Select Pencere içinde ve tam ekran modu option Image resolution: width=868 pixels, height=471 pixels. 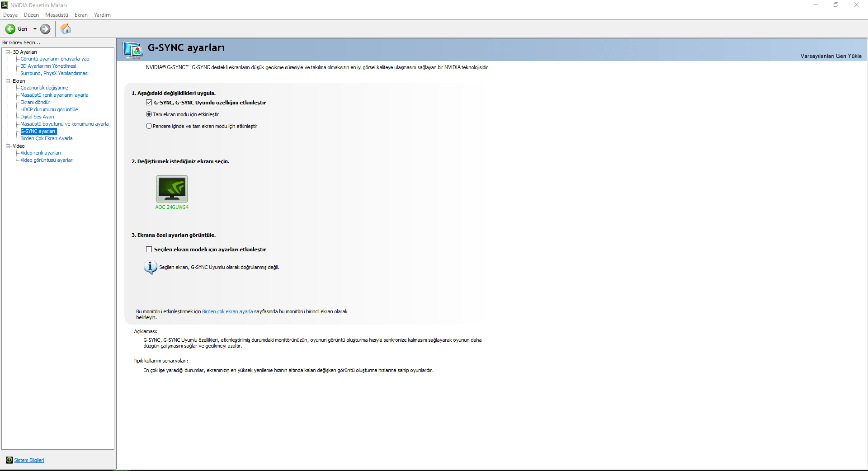click(149, 126)
